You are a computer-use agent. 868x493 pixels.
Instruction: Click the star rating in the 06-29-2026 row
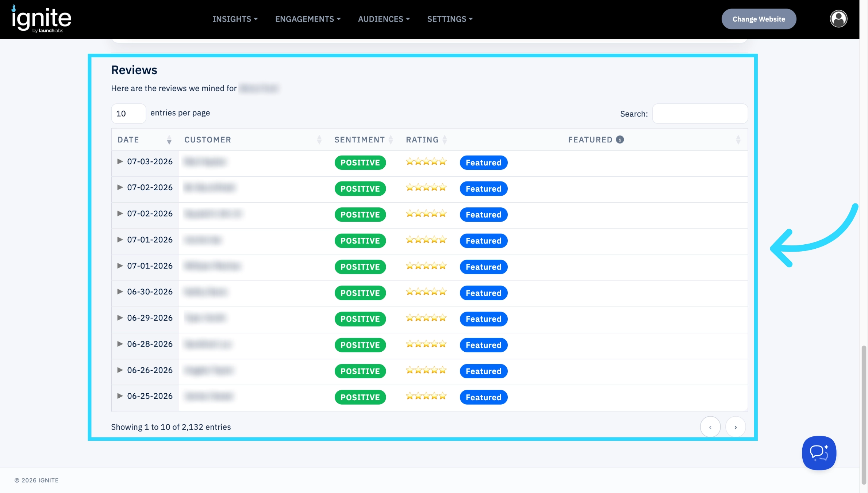(426, 318)
